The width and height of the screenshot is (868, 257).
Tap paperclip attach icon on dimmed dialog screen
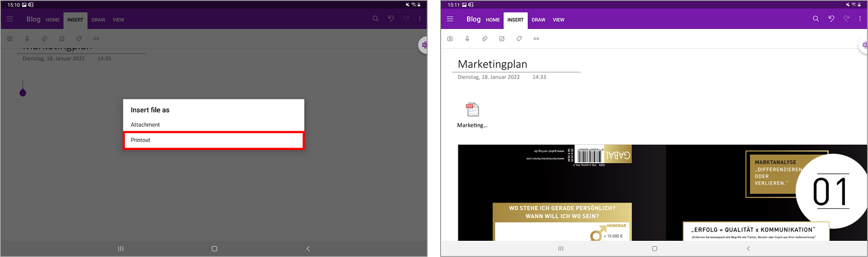point(45,39)
